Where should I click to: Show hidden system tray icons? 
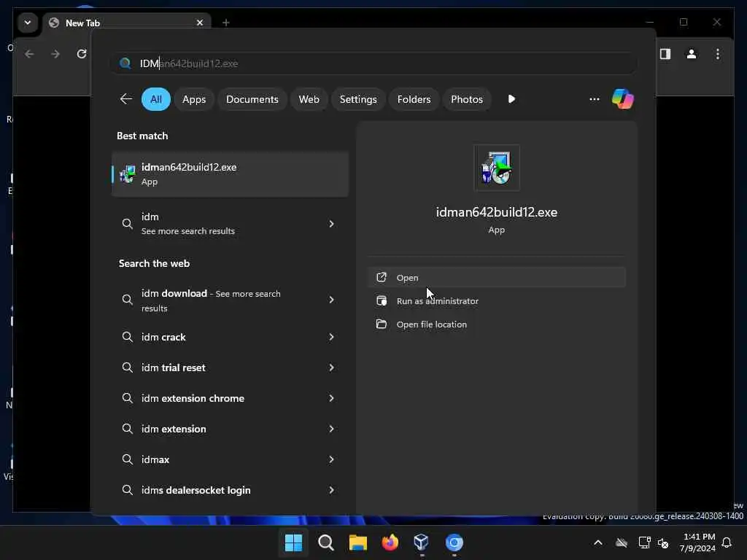point(598,542)
